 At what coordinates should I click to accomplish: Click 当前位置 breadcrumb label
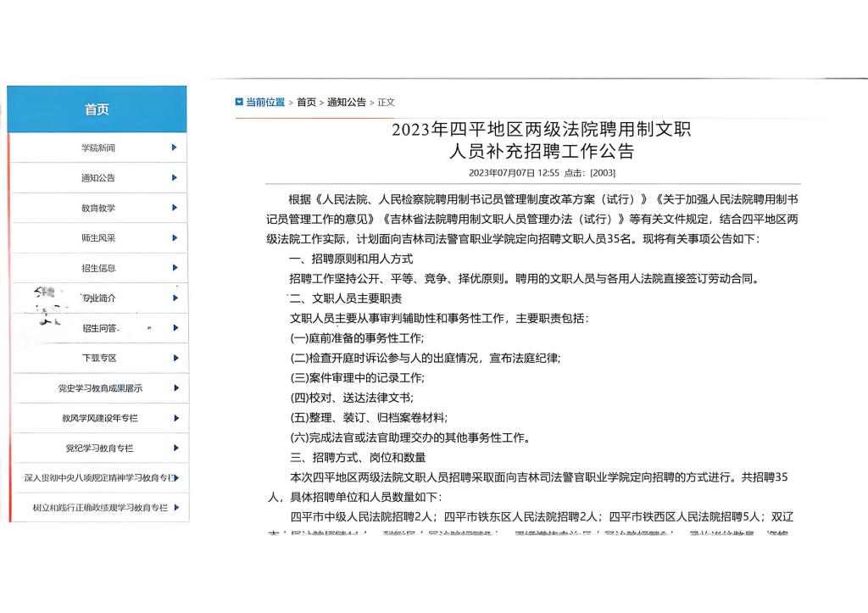pos(265,102)
